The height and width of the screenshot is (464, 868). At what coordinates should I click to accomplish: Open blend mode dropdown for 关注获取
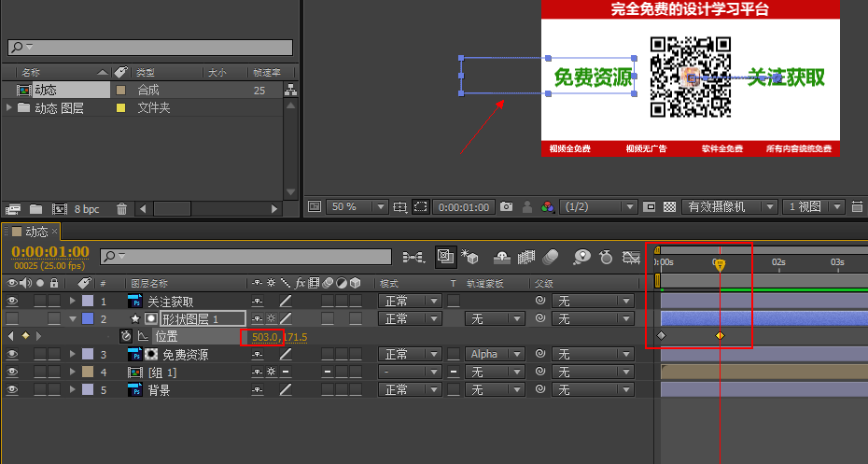click(410, 302)
